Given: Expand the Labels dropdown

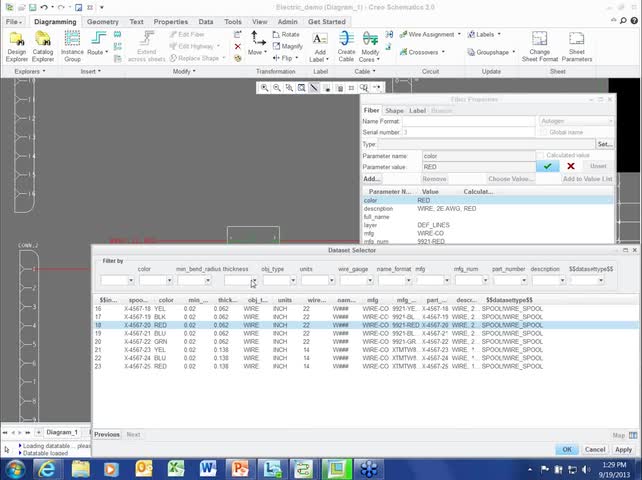Looking at the screenshot, I should point(499,34).
